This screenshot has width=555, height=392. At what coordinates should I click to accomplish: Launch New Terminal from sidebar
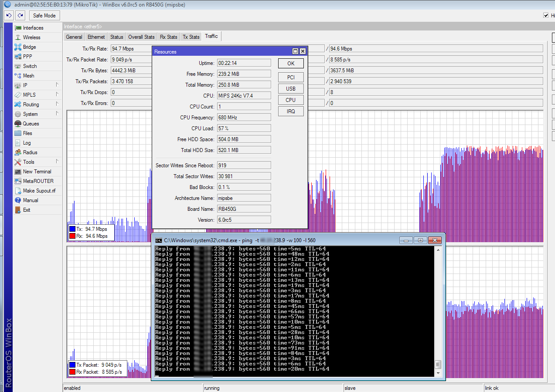pos(37,172)
